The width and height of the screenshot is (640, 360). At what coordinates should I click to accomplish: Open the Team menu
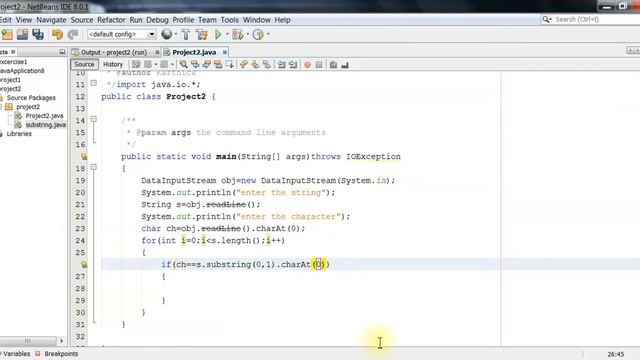[x=207, y=20]
